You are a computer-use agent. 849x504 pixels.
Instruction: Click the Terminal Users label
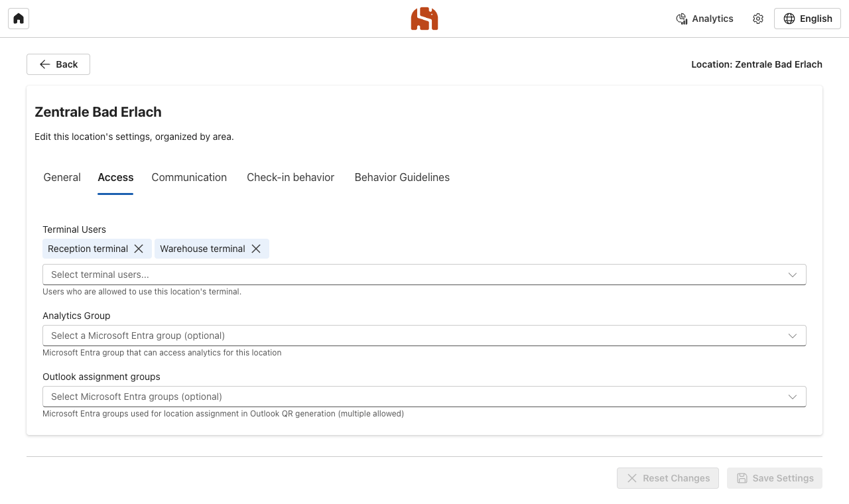point(74,229)
